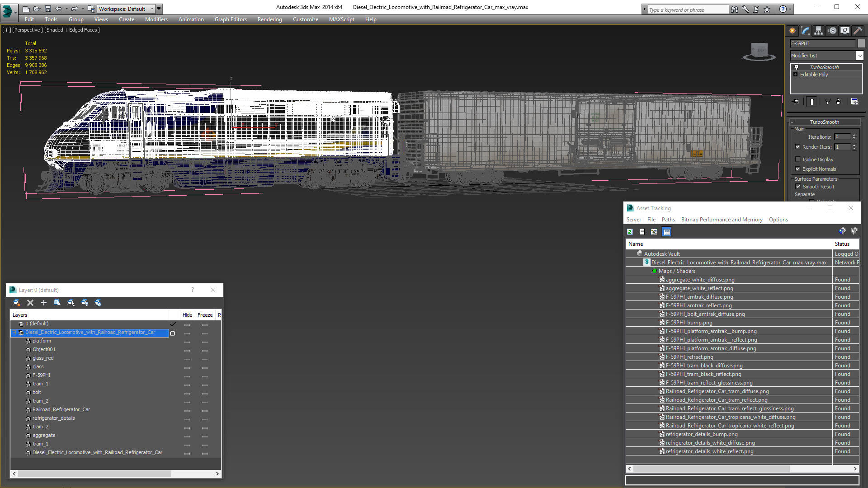Click Create New Layer icon in Layer dialog
Viewport: 868px width, 488px height.
click(x=17, y=303)
